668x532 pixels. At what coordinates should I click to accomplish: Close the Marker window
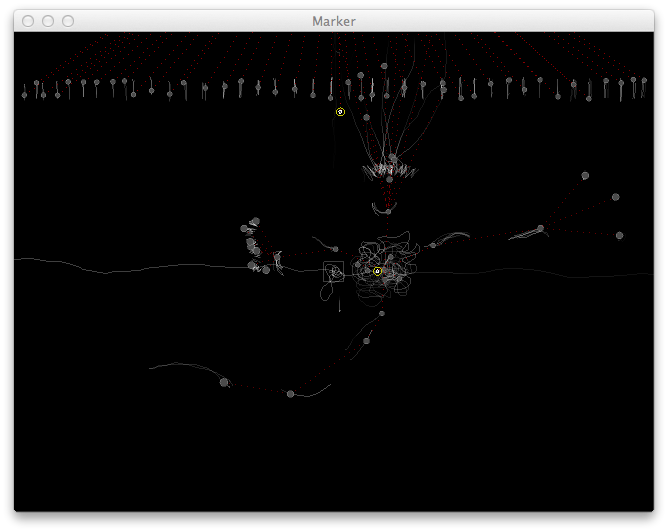[x=28, y=21]
